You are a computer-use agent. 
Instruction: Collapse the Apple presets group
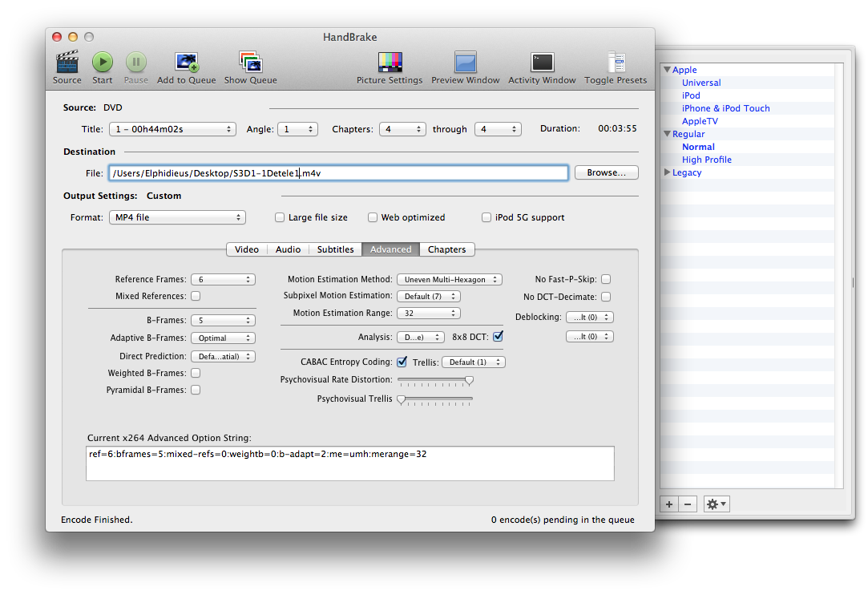tap(667, 70)
